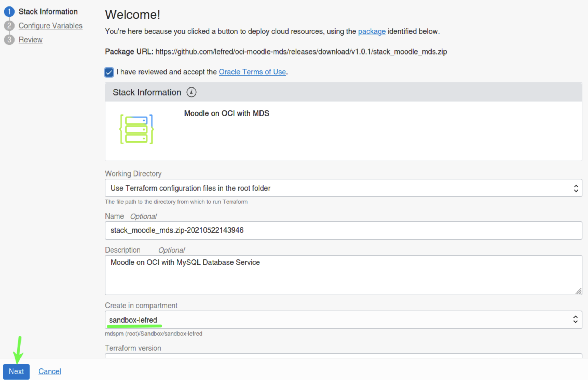Click step 2 circle icon

9,26
